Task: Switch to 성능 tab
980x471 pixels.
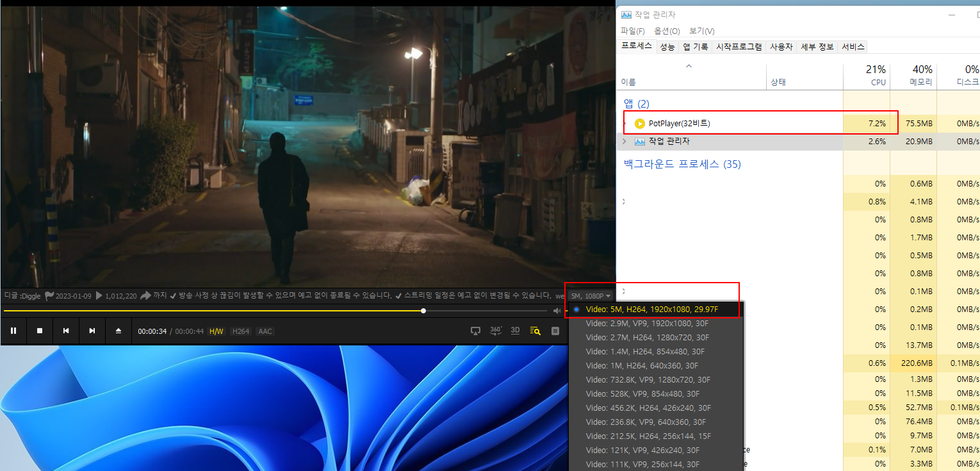Action: tap(667, 47)
